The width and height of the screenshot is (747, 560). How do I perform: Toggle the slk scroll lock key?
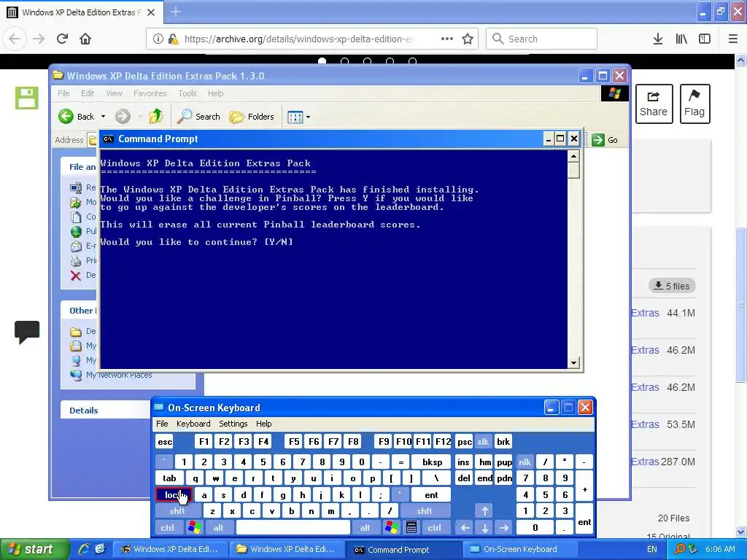click(483, 442)
